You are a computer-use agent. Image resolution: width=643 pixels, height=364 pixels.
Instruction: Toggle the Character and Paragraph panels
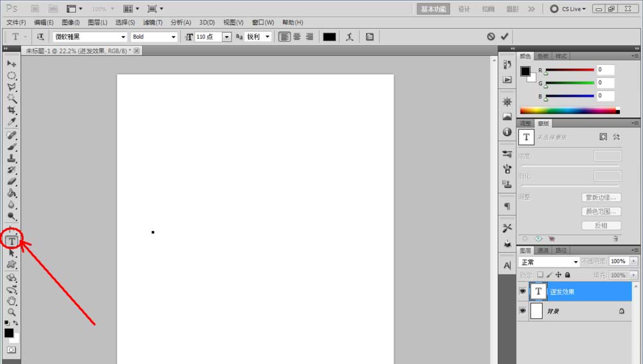[x=370, y=37]
